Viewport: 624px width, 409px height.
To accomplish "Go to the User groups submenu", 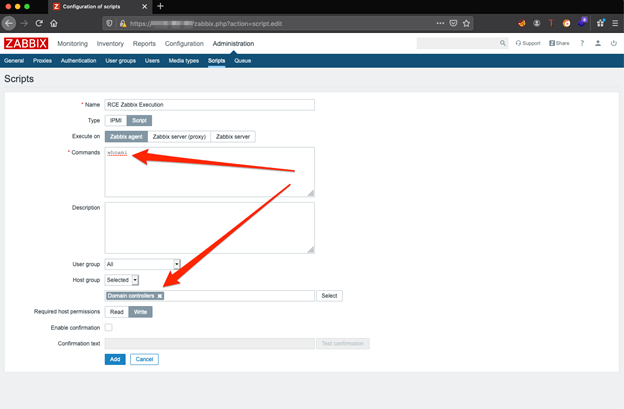I will pos(121,60).
